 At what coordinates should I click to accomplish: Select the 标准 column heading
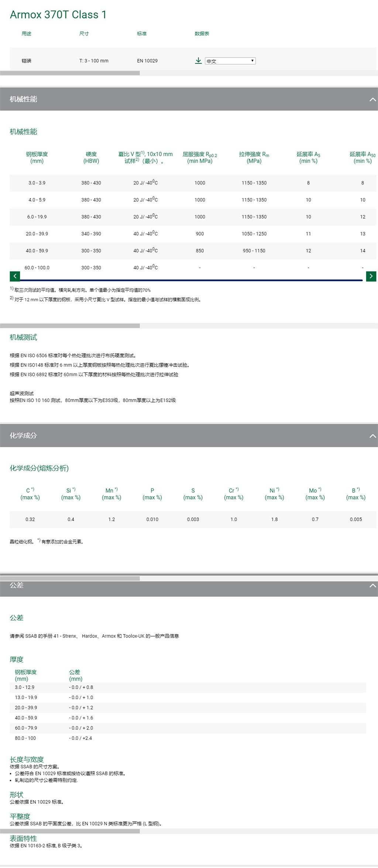(142, 34)
